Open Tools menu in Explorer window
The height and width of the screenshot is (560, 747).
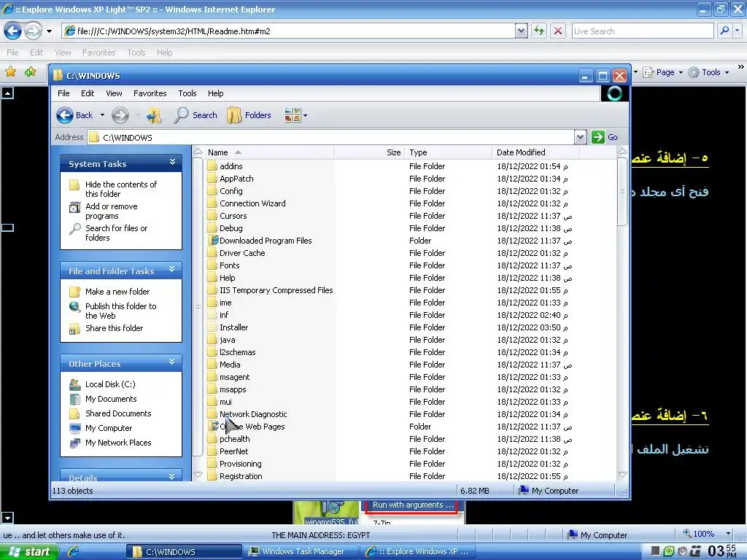pyautogui.click(x=187, y=93)
